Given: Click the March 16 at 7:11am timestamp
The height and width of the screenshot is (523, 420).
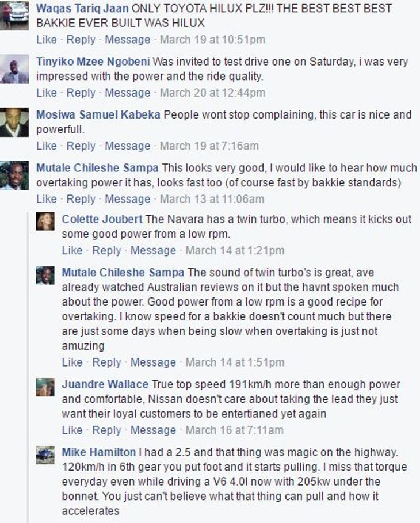Looking at the screenshot, I should pos(235,430).
